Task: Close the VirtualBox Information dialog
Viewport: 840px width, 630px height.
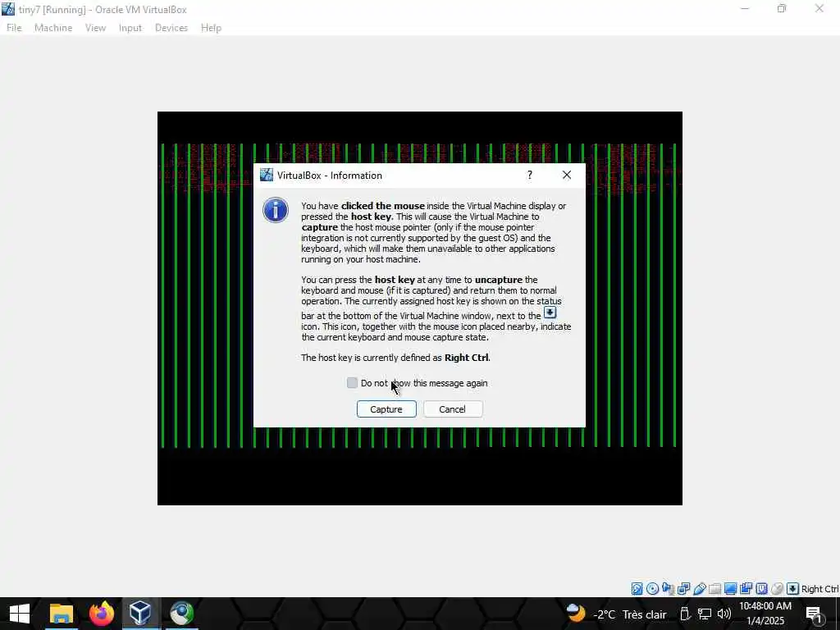Action: pyautogui.click(x=566, y=176)
